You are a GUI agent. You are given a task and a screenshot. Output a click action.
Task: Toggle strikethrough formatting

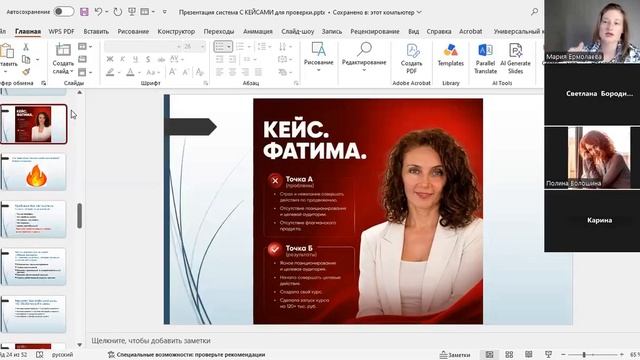[x=161, y=60]
